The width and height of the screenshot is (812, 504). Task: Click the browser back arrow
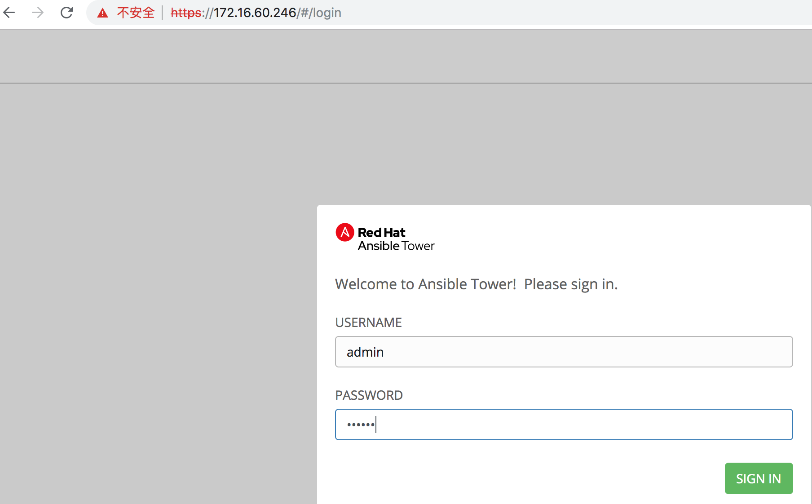pyautogui.click(x=9, y=13)
